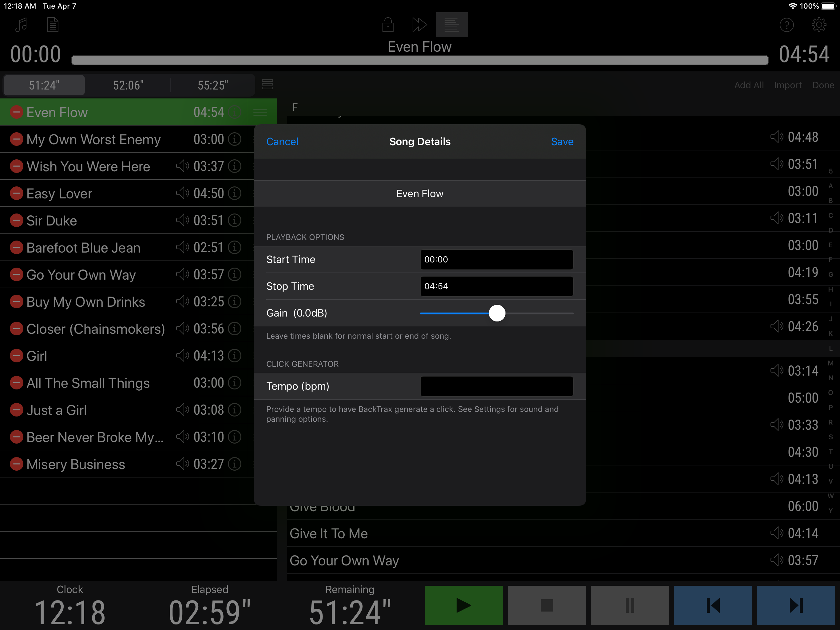Screen dimensions: 840x630
Task: Toggle the auto-advance fast-forward icon
Action: (x=419, y=25)
